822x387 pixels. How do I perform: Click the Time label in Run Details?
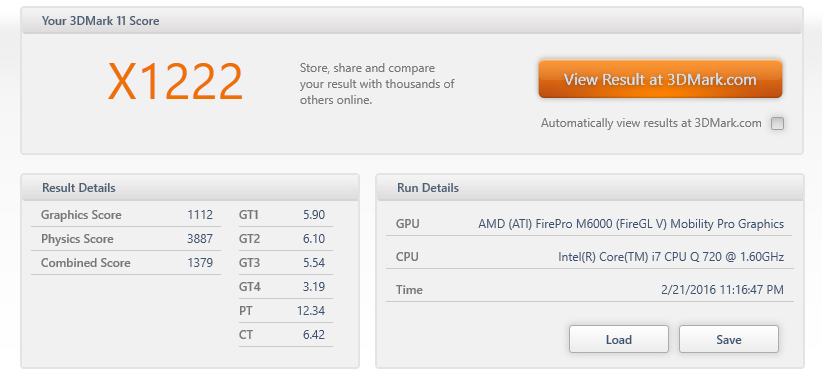pyautogui.click(x=409, y=290)
